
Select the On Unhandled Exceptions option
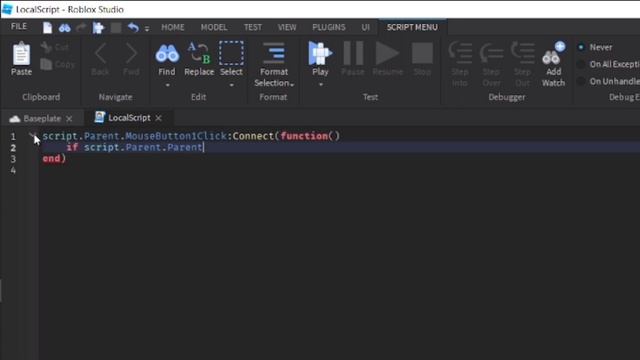click(x=581, y=82)
